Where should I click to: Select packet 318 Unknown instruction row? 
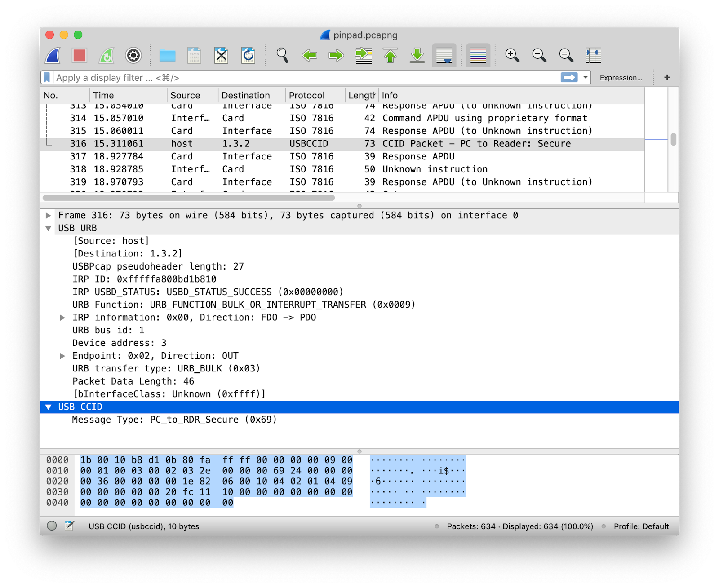342,169
